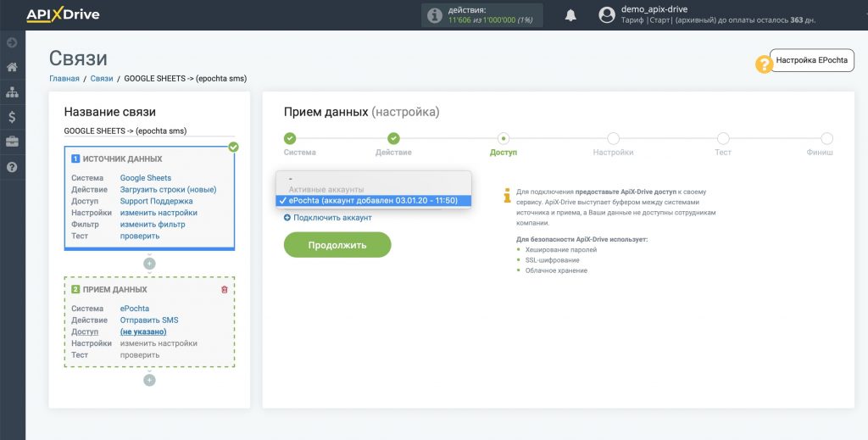Click the yellow info icon

(507, 195)
